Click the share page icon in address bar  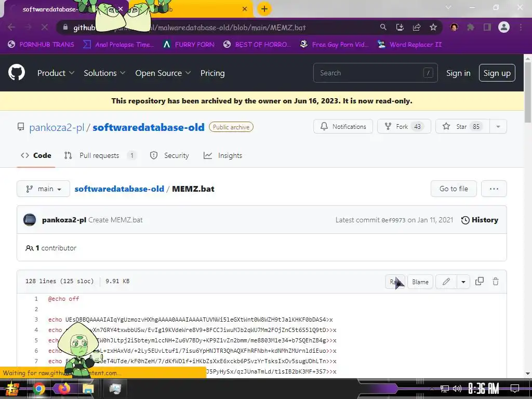coord(416,27)
